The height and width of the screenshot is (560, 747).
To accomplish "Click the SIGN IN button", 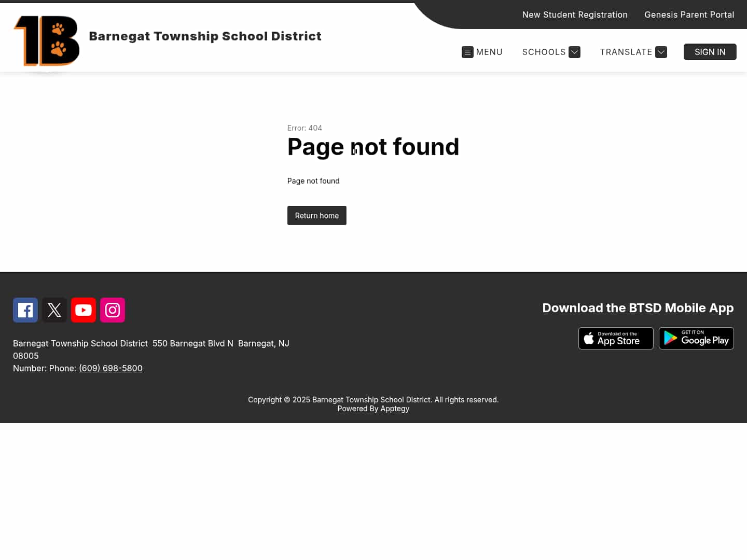I will (x=710, y=52).
